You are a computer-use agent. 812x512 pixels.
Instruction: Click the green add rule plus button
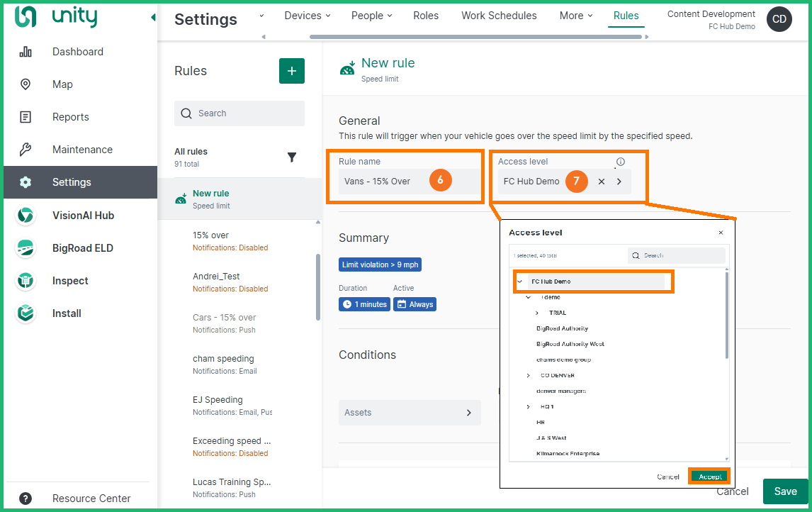point(291,71)
